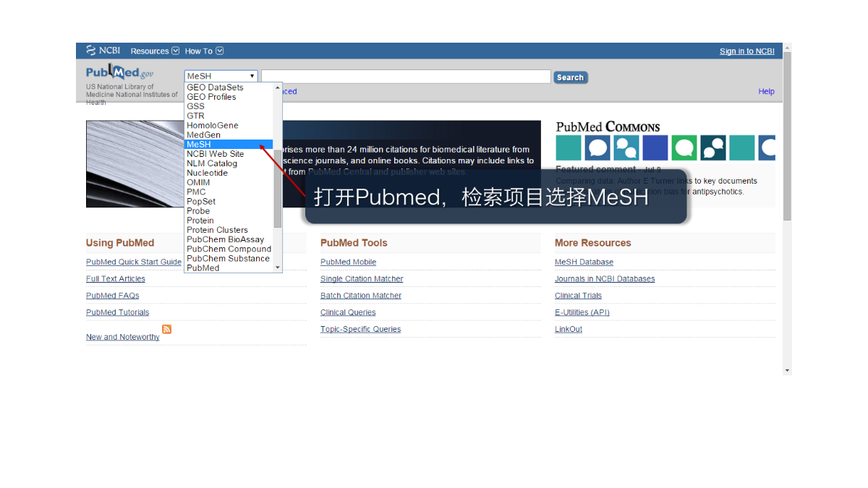The width and height of the screenshot is (868, 488).
Task: Open Batch Citation Matcher
Action: [x=361, y=296]
